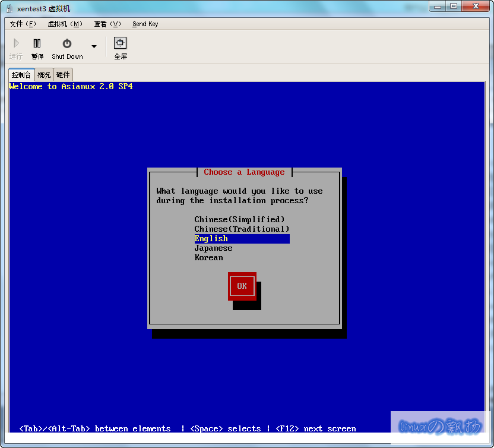Screen dimensions: 494x448
Task: Open the 查看(V) menu
Action: 107,24
